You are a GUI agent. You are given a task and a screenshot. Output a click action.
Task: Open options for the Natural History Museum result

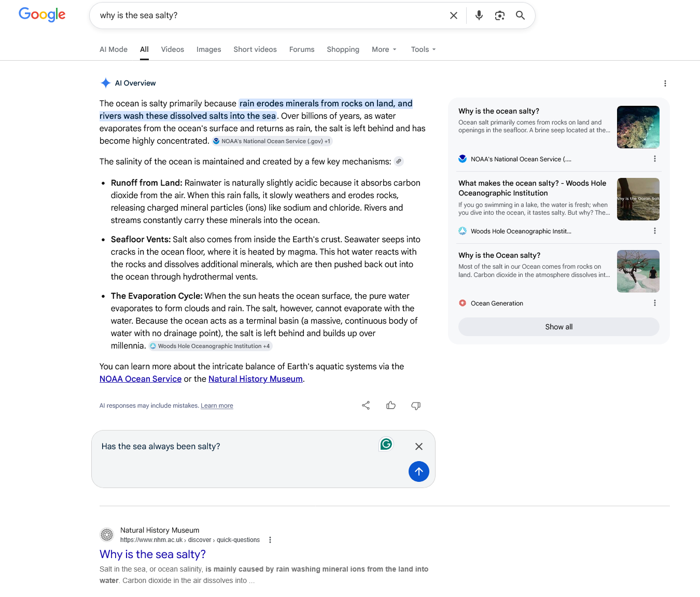pyautogui.click(x=270, y=540)
